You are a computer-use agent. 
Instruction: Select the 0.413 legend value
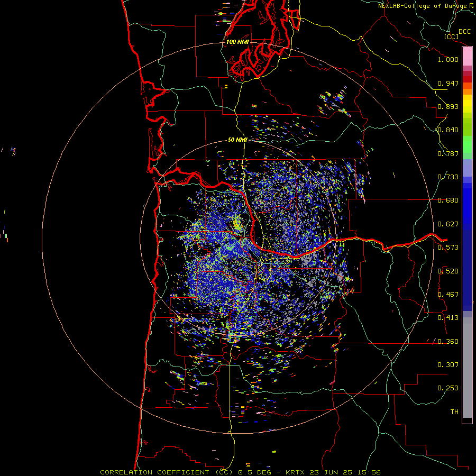(448, 318)
